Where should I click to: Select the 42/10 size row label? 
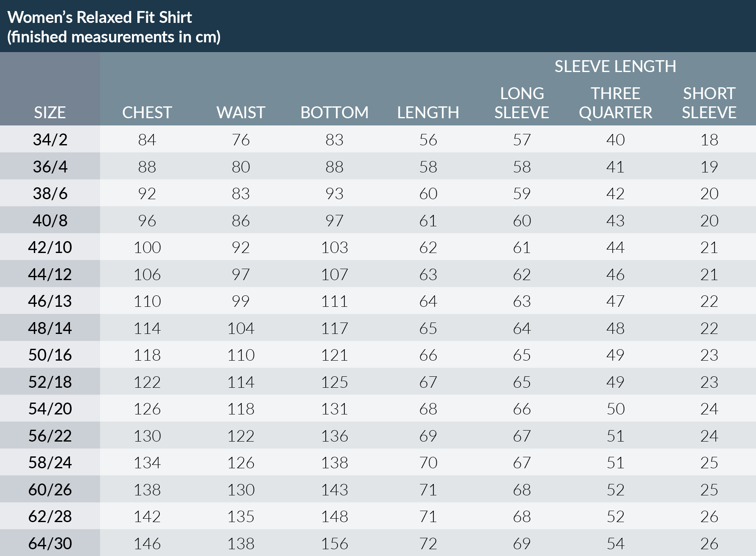coord(50,247)
